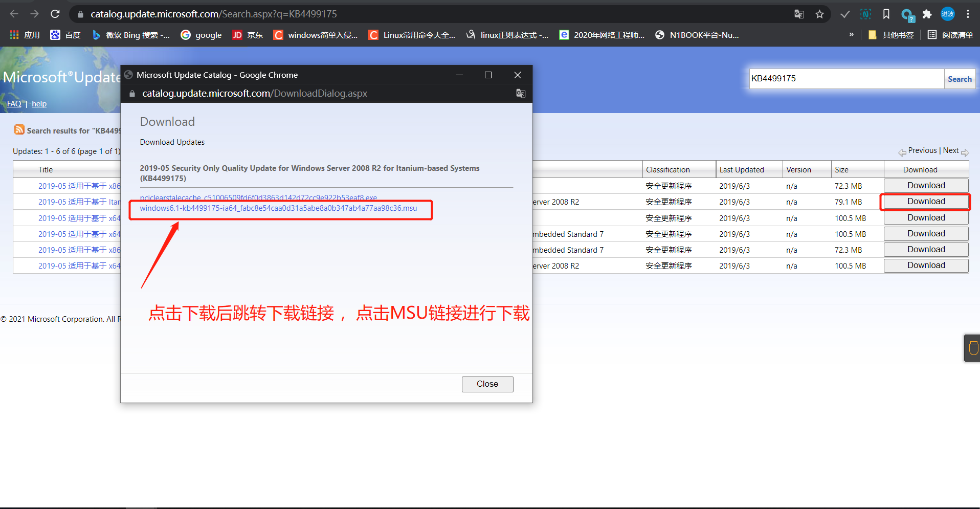The image size is (980, 509).
Task: Click Download for the last row
Action: 926,265
